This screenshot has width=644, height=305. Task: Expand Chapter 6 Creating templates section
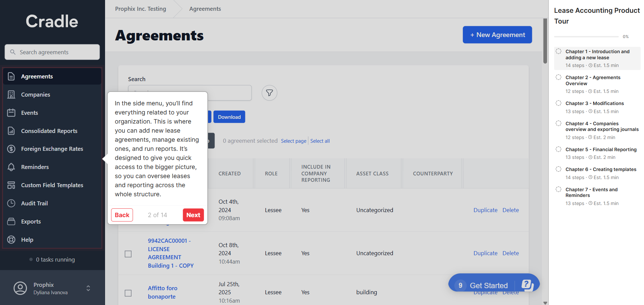click(x=601, y=169)
